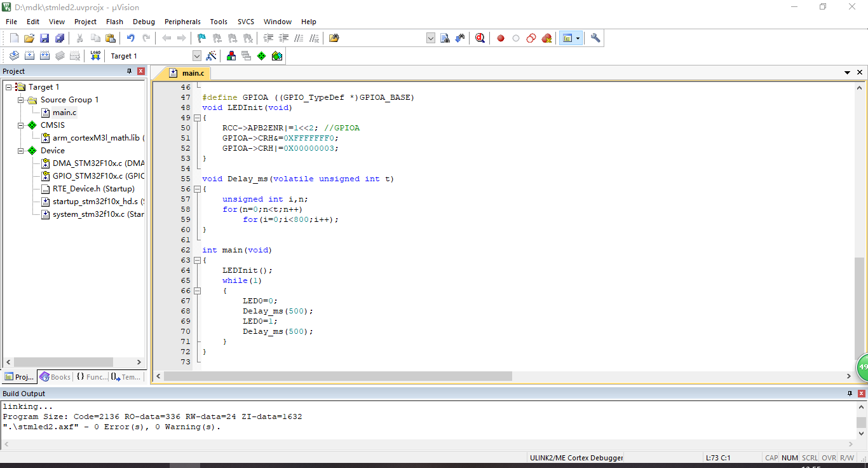
Task: Open the Flash menu
Action: click(114, 22)
